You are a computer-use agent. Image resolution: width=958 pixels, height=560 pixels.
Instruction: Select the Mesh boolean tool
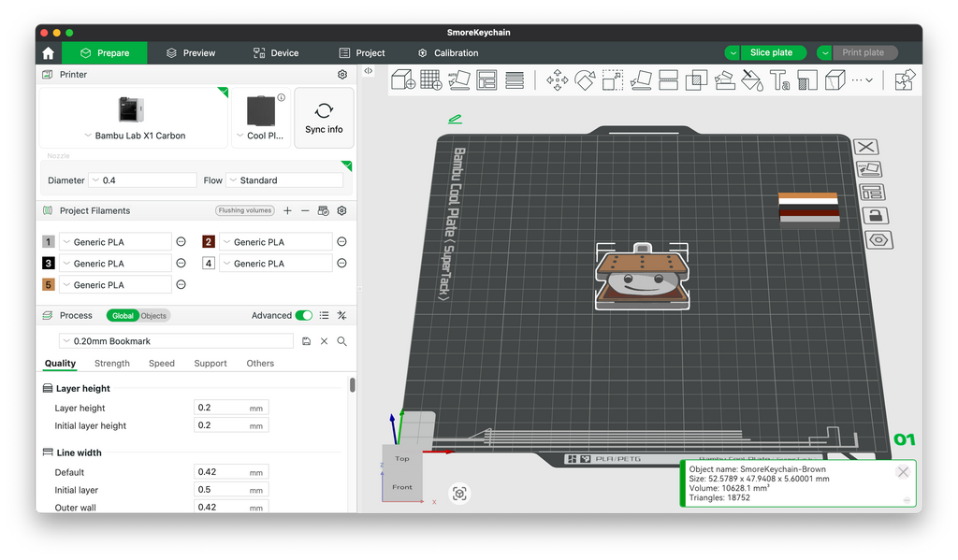coord(696,80)
